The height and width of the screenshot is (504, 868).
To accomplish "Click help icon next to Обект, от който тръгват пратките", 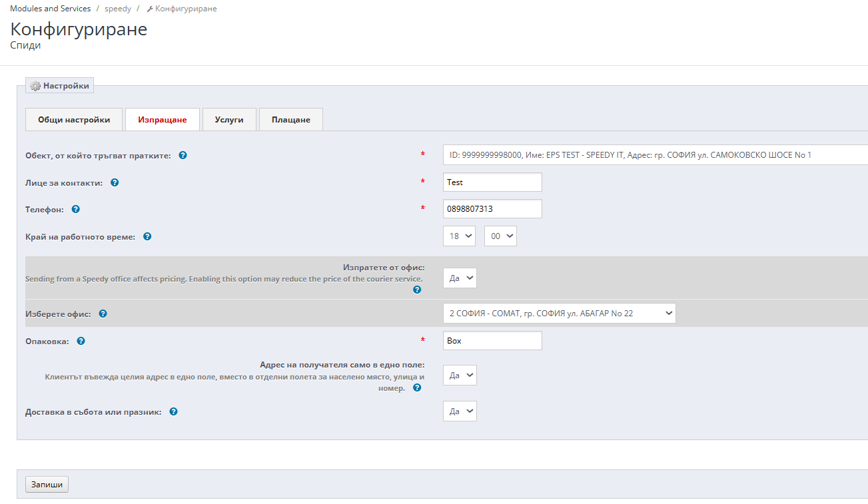I will point(183,155).
